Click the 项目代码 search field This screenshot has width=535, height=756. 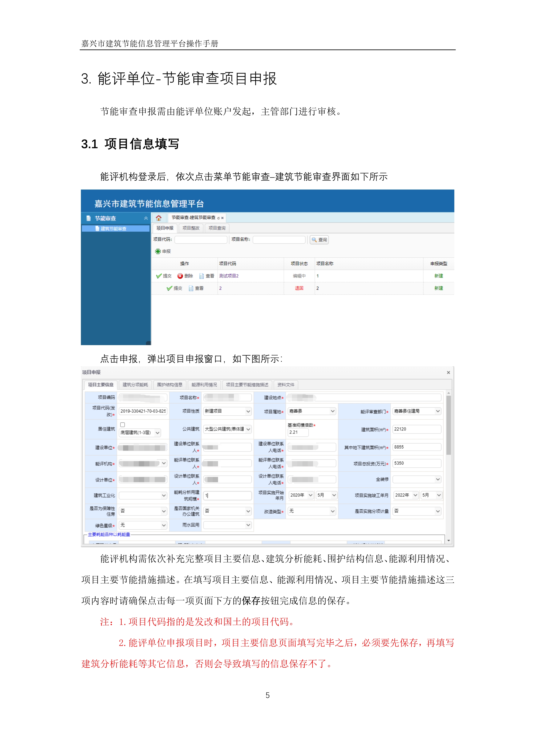[x=201, y=240]
